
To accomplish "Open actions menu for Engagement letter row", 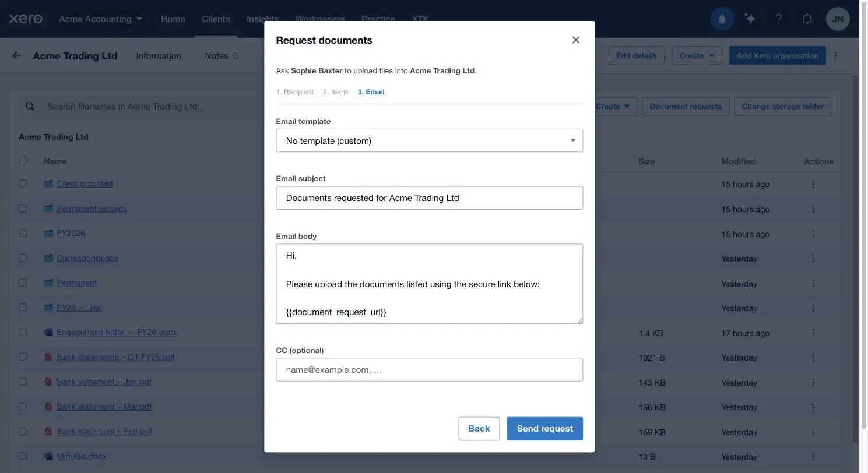I will pyautogui.click(x=813, y=333).
